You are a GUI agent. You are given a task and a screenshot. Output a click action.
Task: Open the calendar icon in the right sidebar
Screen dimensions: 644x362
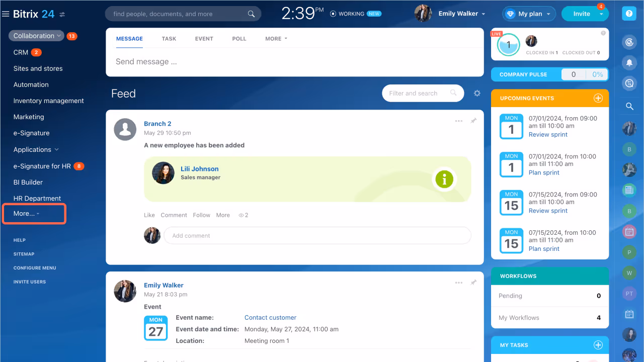(629, 314)
